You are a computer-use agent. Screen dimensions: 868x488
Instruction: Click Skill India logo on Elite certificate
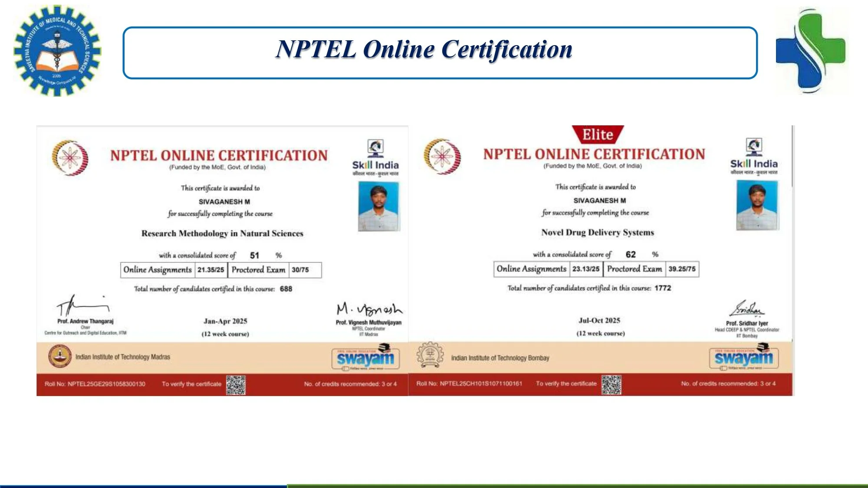click(754, 157)
